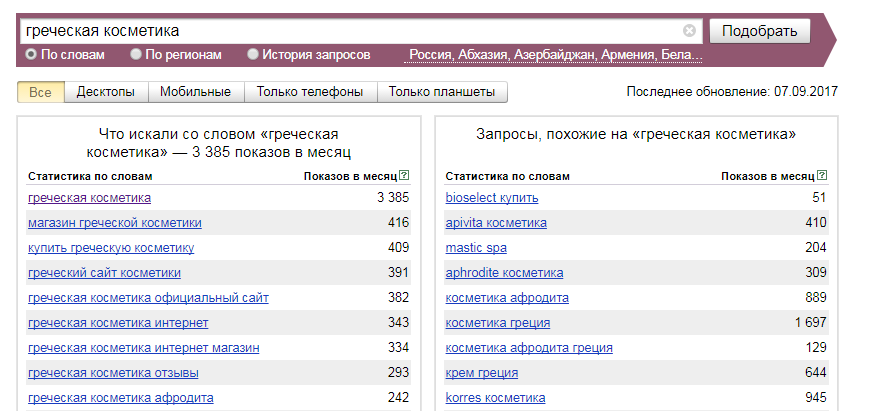Open the "korres косметика" link
Screen dimensions: 874x411
496,398
